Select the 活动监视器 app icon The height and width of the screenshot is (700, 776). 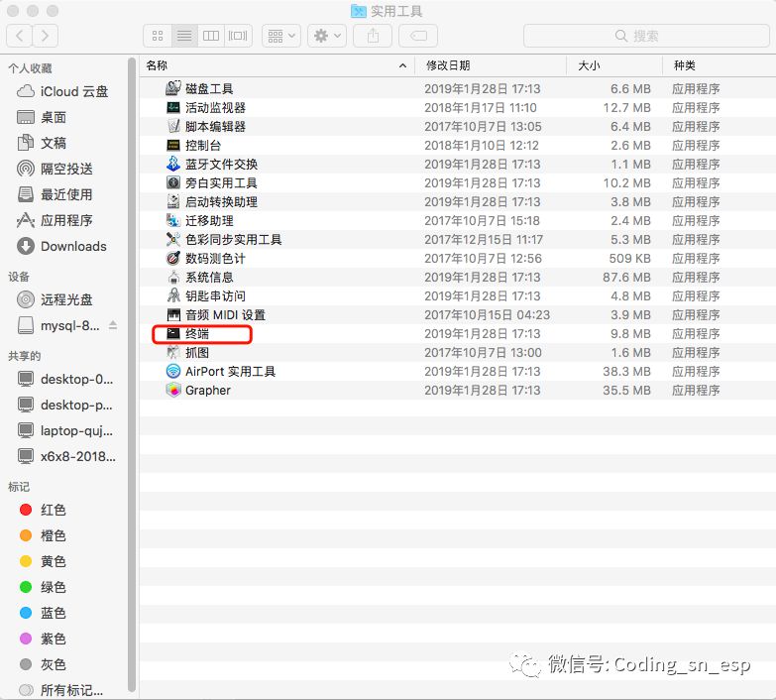pyautogui.click(x=173, y=107)
